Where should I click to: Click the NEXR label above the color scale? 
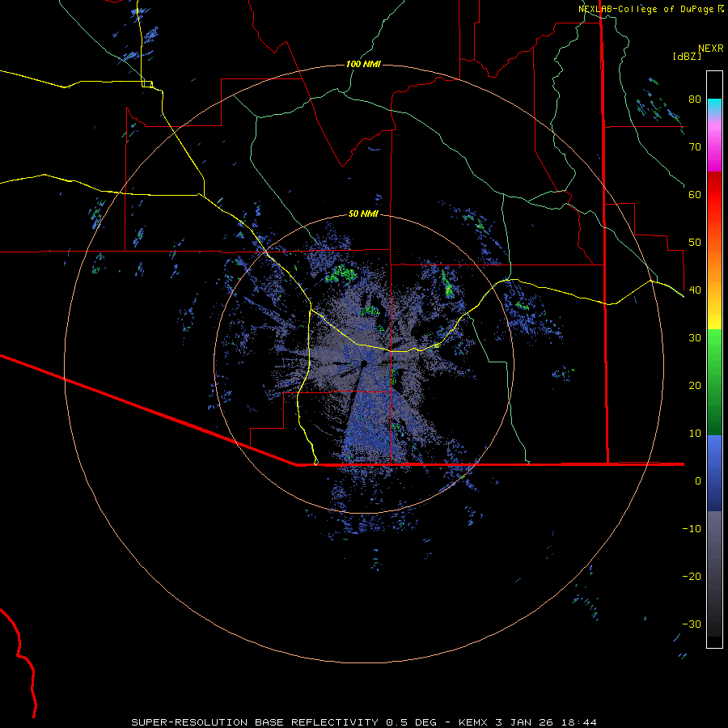711,49
